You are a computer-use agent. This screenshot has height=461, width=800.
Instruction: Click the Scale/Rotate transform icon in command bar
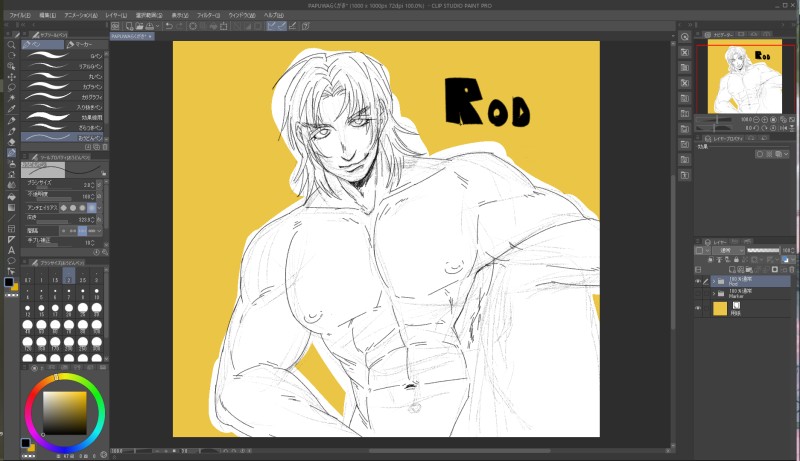(x=223, y=26)
